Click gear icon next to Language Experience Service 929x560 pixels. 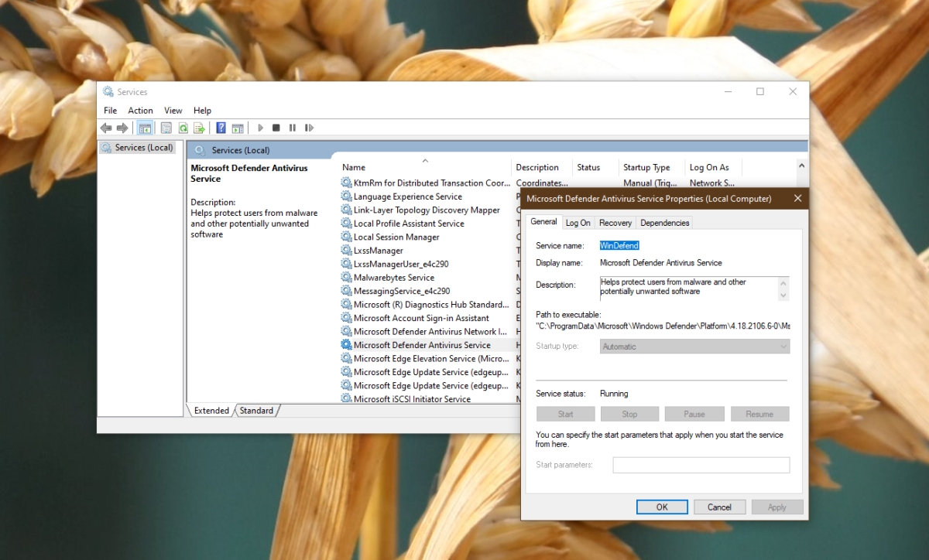pyautogui.click(x=347, y=196)
